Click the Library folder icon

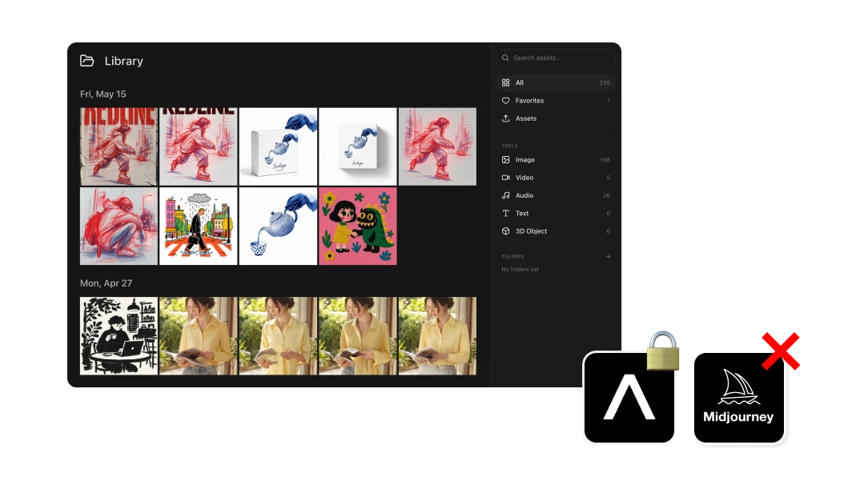(x=87, y=61)
